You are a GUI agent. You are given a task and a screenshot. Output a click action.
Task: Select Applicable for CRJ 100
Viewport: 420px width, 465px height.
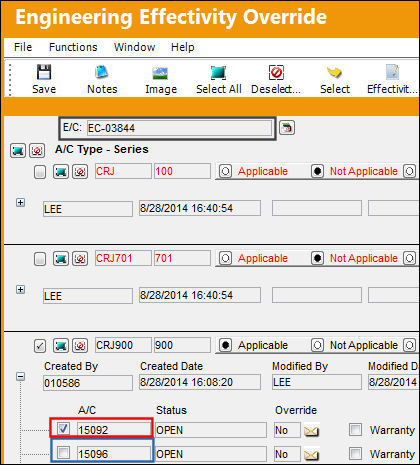coord(225,171)
